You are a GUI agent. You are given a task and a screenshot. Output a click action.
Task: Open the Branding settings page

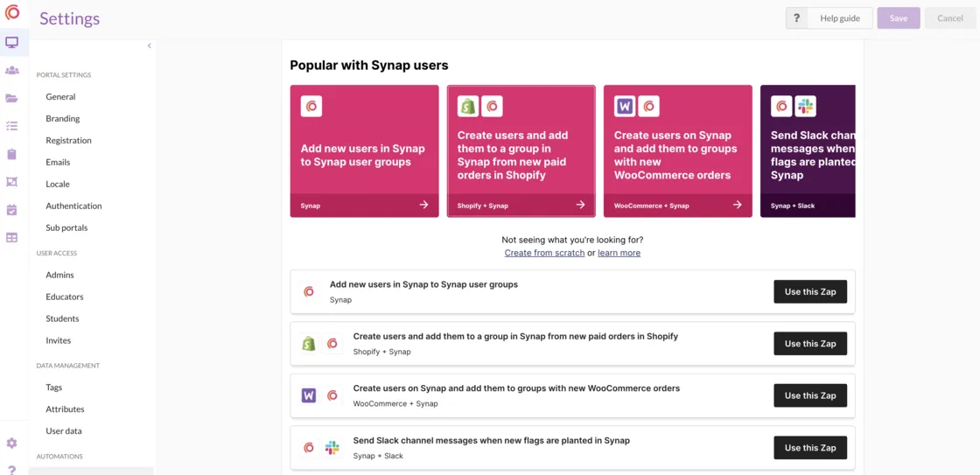point(62,119)
